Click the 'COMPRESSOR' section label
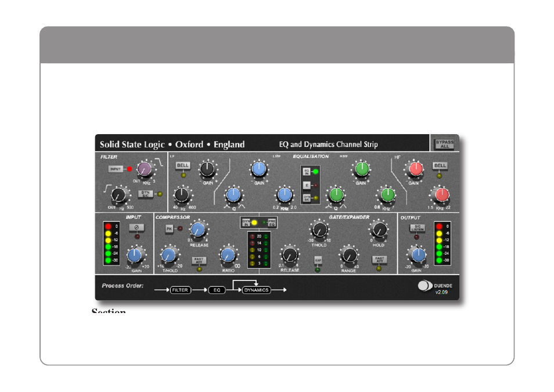 coord(173,217)
